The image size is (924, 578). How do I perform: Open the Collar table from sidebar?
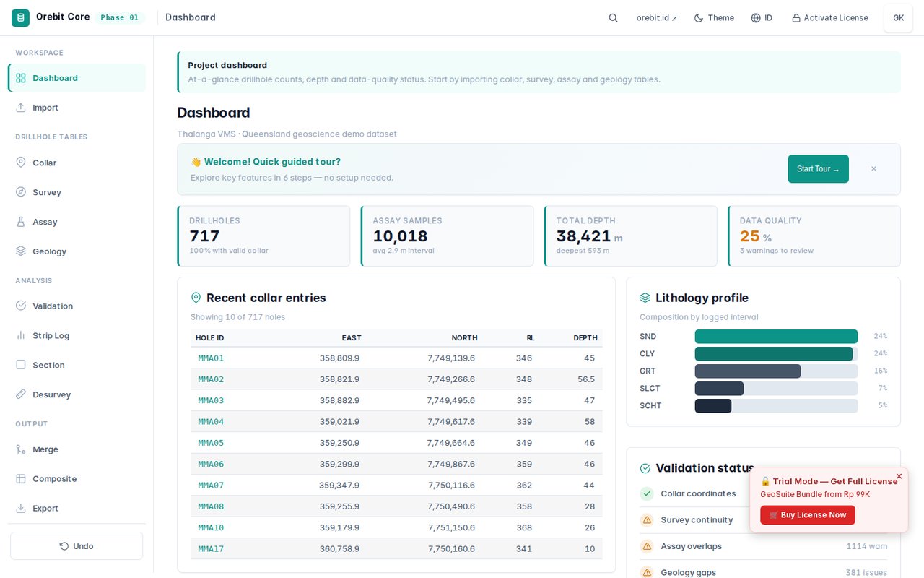[x=77, y=163]
